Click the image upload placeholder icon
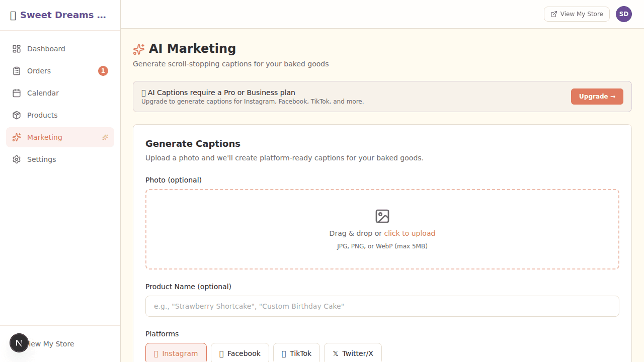 (382, 216)
